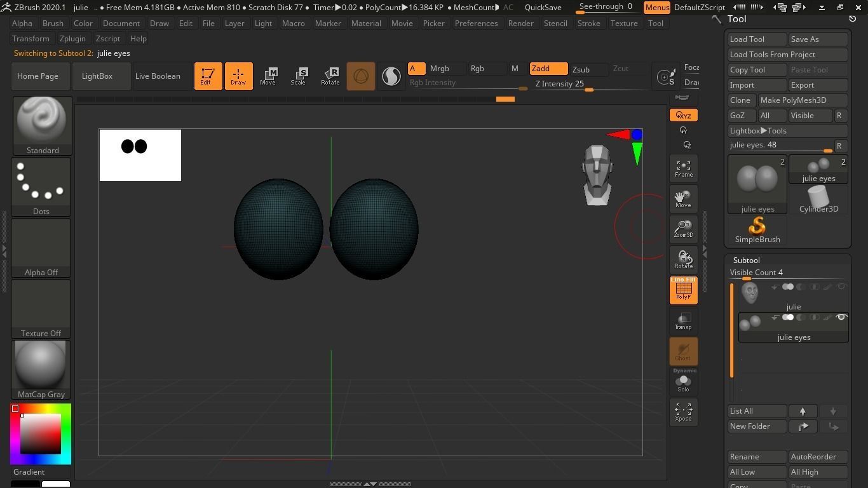Toggle the Menus button
Viewport: 868px width, 488px height.
[656, 8]
